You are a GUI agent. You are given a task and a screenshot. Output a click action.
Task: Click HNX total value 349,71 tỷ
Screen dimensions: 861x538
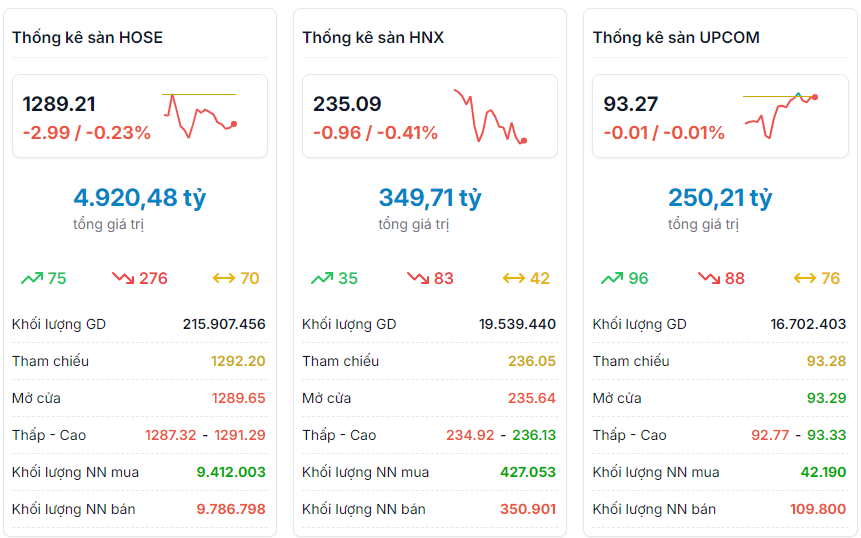[430, 198]
